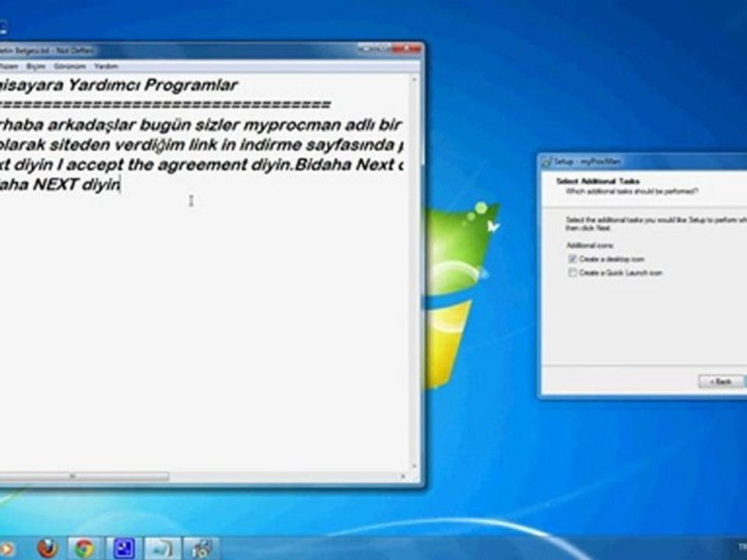The height and width of the screenshot is (560, 747).
Task: Click the 'Additional icons:' label in Setup
Action: (591, 245)
